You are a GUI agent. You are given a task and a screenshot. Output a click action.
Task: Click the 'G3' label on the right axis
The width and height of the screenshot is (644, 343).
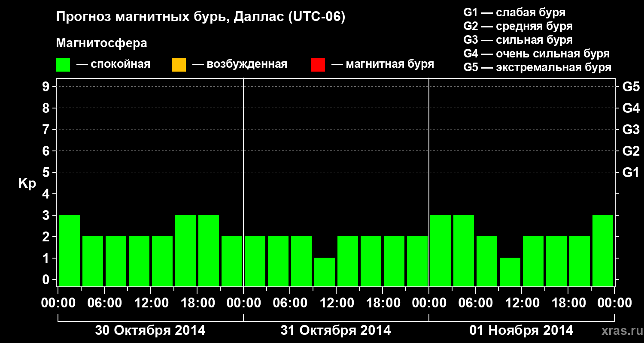tap(631, 129)
